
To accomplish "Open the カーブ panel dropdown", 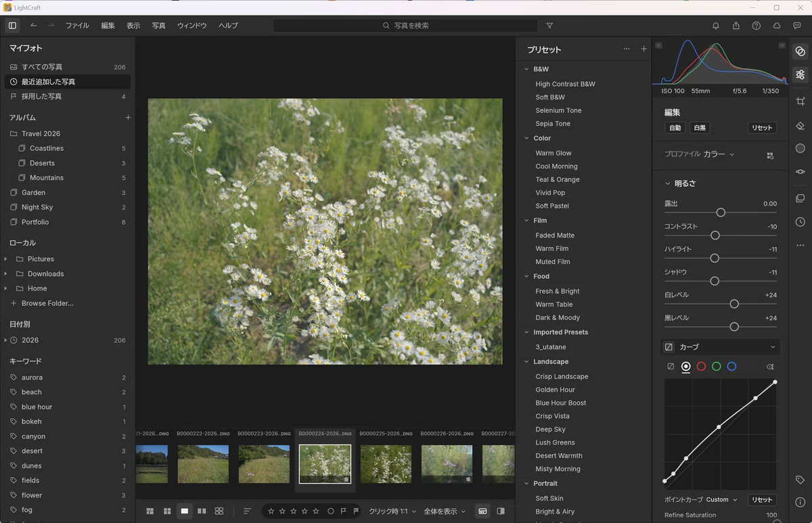I will point(720,347).
